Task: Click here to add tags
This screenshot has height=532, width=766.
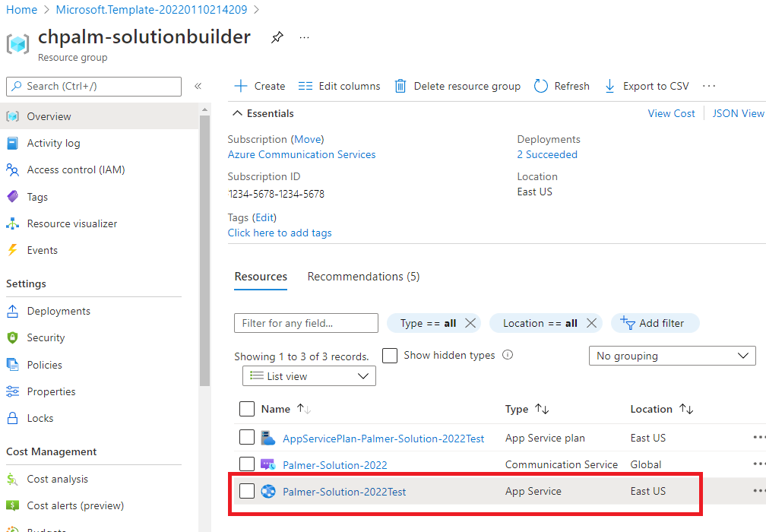Action: [x=280, y=233]
